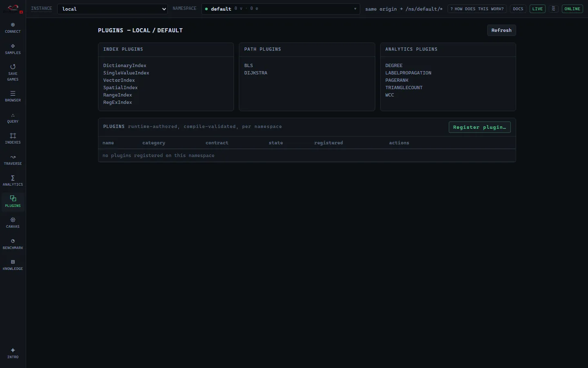The width and height of the screenshot is (588, 368).
Task: Select LABELPROPAGATION in Analytics Plugins
Action: click(x=408, y=73)
